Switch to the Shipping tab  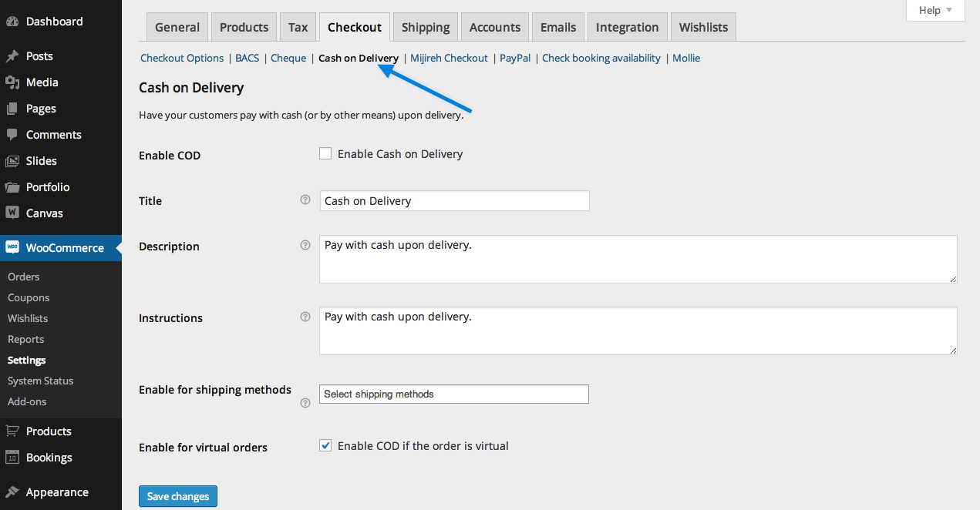[x=425, y=26]
